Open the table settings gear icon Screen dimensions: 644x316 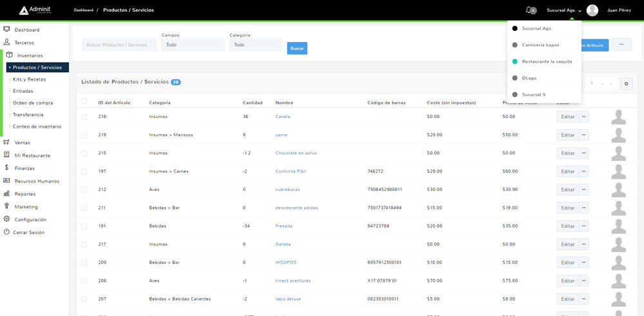(x=626, y=84)
